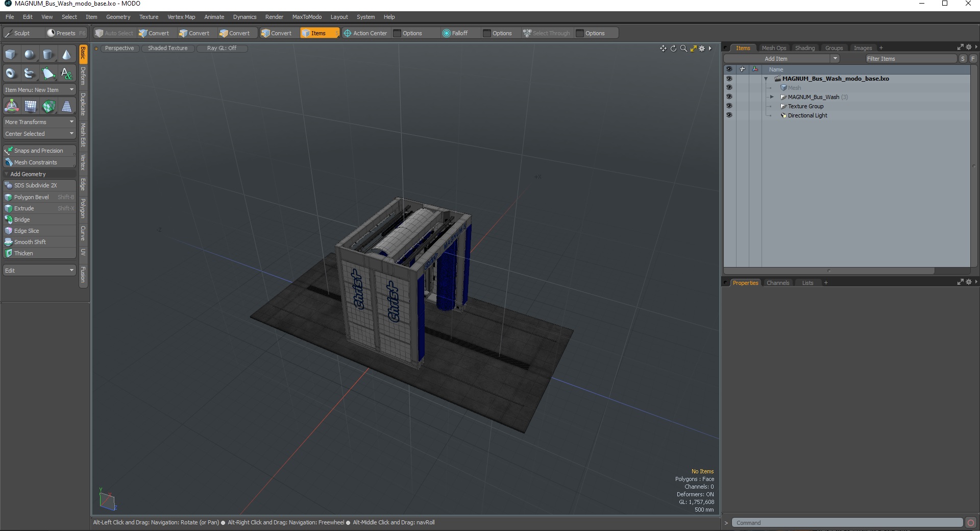The width and height of the screenshot is (980, 531).
Task: Select the Pen polygon tool
Action: point(48,74)
